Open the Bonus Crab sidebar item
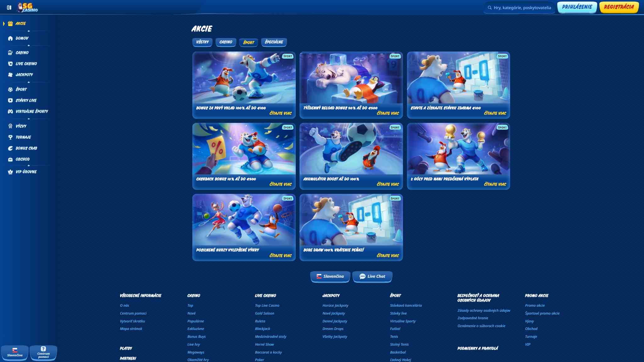Viewport: 644px width, 362px height. [x=10, y=148]
